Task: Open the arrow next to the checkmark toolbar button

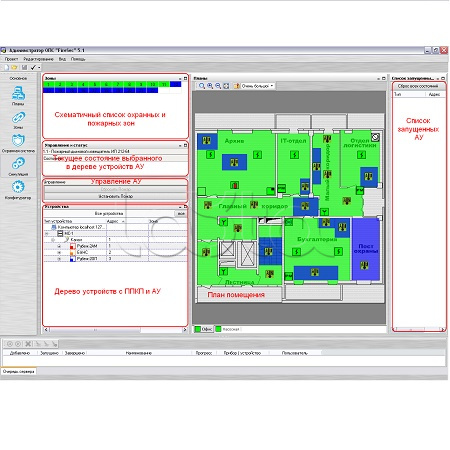Action: pos(39,68)
